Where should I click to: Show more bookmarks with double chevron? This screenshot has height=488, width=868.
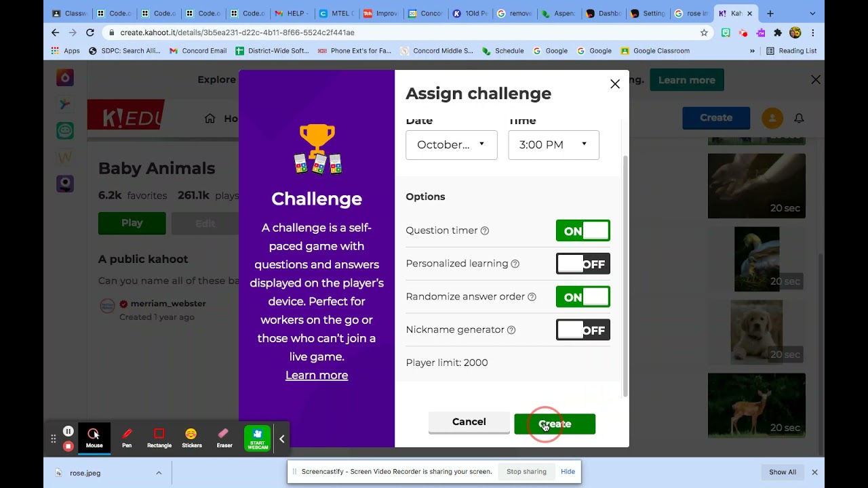coord(752,51)
